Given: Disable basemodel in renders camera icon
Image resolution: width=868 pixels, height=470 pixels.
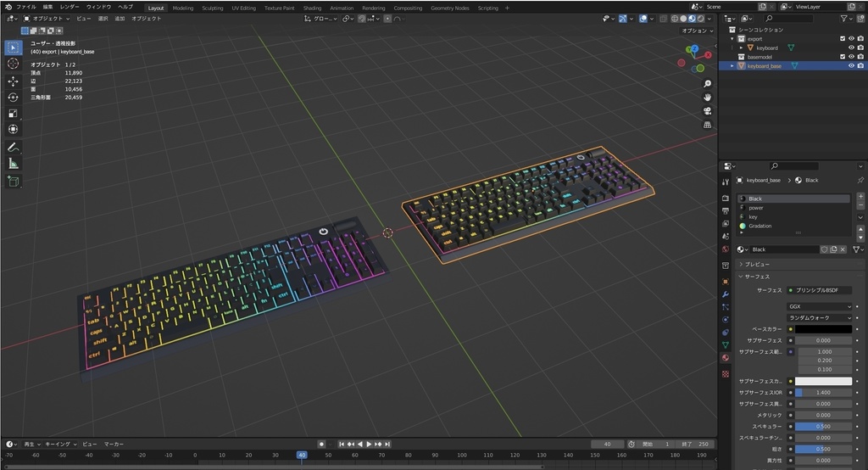Looking at the screenshot, I should pos(860,57).
